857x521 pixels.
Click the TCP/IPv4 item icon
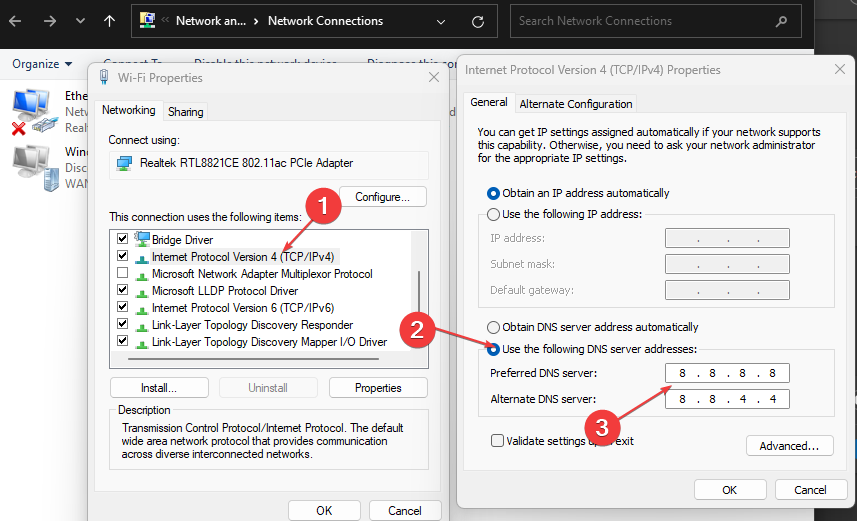coord(142,257)
